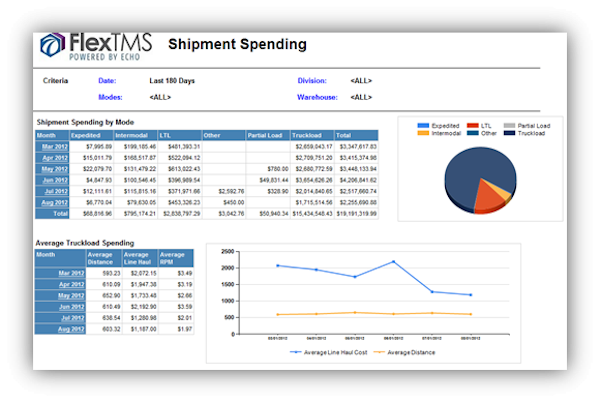Open Jul 2012 in Average Truckload Spending table
This screenshot has height=403, width=600.
tap(70, 317)
